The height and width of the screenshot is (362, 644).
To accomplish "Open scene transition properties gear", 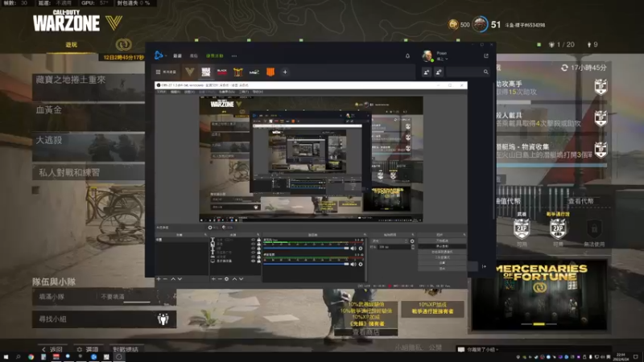I will 412,241.
